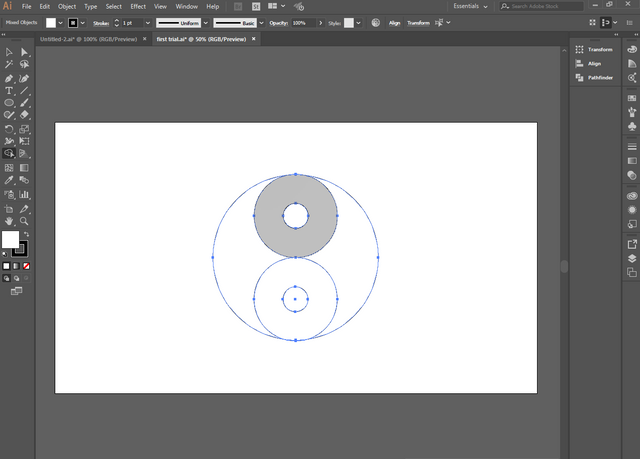Swap fill and stroke colors
Screen dimensions: 640x459
point(26,234)
